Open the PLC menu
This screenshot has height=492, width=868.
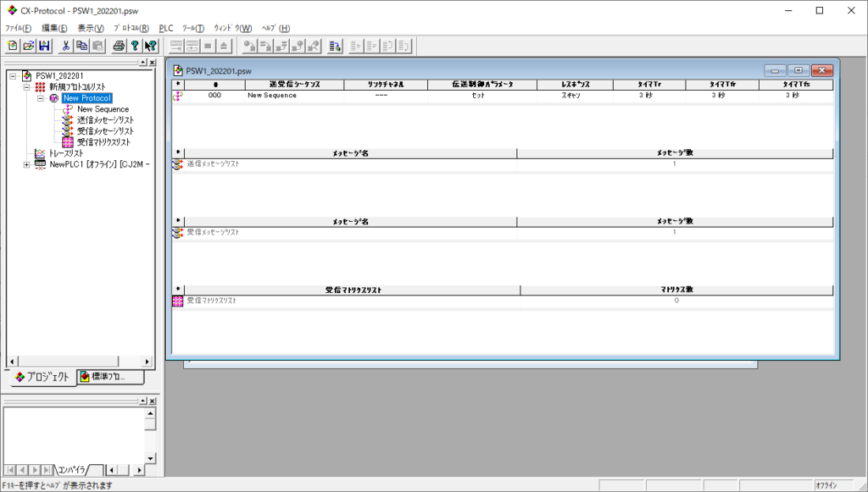click(x=166, y=28)
